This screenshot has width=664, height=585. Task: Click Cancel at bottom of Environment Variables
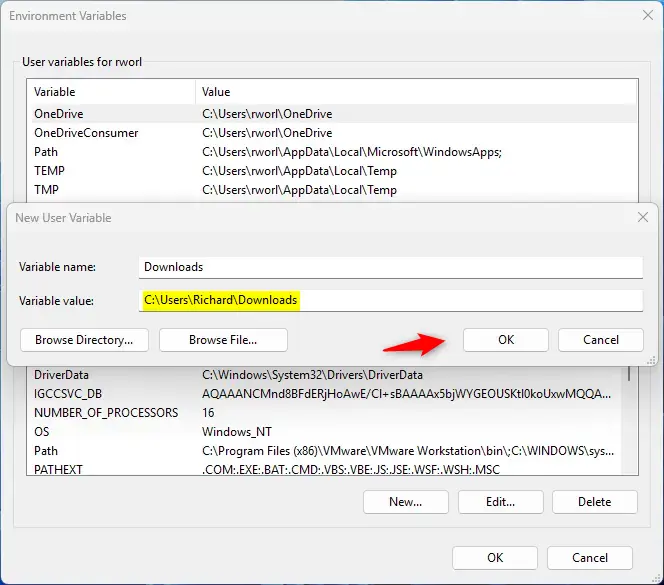(589, 557)
